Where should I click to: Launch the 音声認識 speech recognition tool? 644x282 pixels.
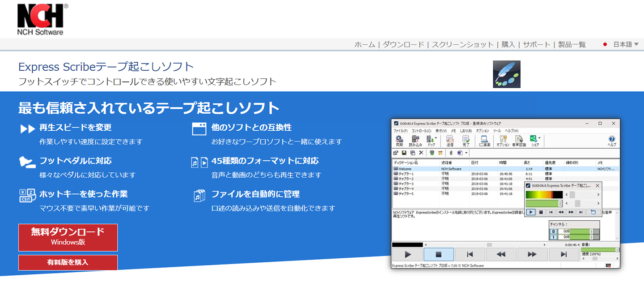click(x=518, y=140)
